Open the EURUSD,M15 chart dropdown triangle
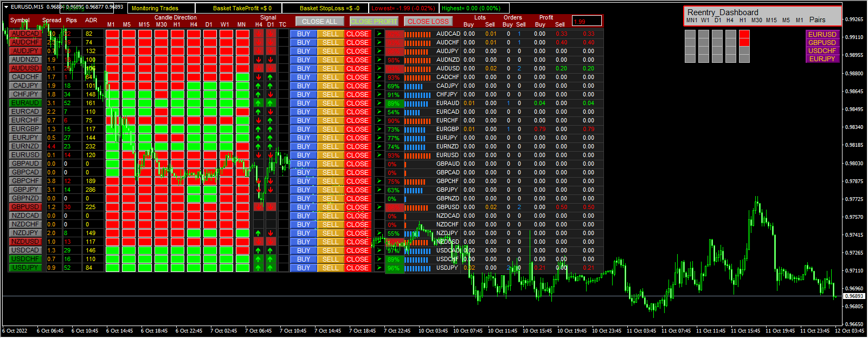This screenshot has width=868, height=338. (6, 7)
